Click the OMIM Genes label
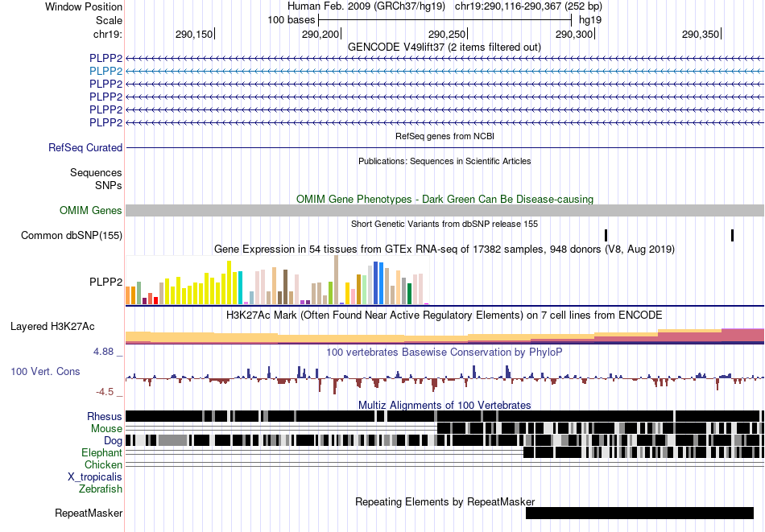Viewport: 765px width, 532px height. pos(91,211)
